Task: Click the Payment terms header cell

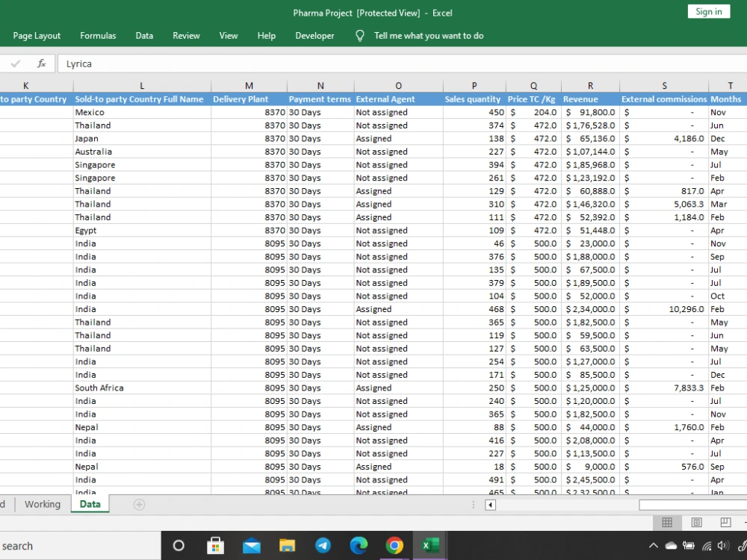Action: (320, 99)
